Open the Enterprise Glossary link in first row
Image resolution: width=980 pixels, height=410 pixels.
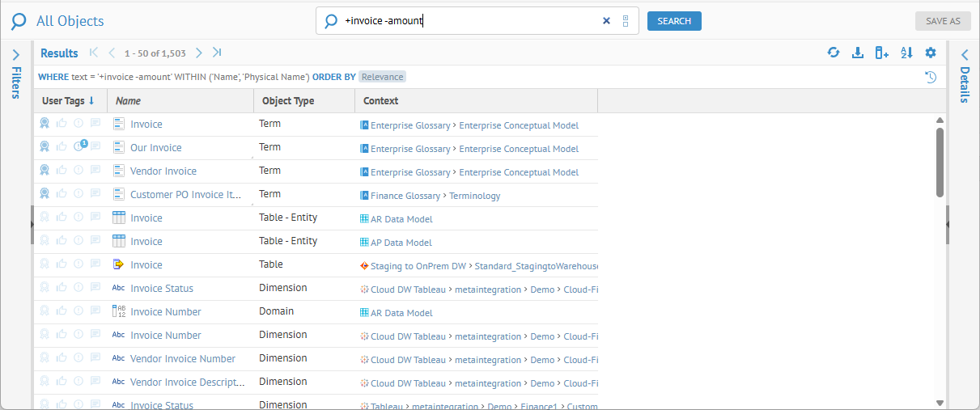click(x=409, y=125)
